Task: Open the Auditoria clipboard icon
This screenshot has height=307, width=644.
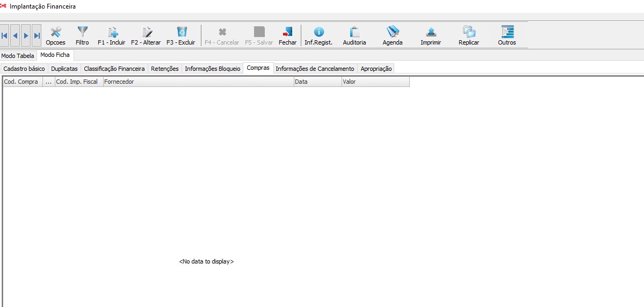Action: (x=354, y=36)
